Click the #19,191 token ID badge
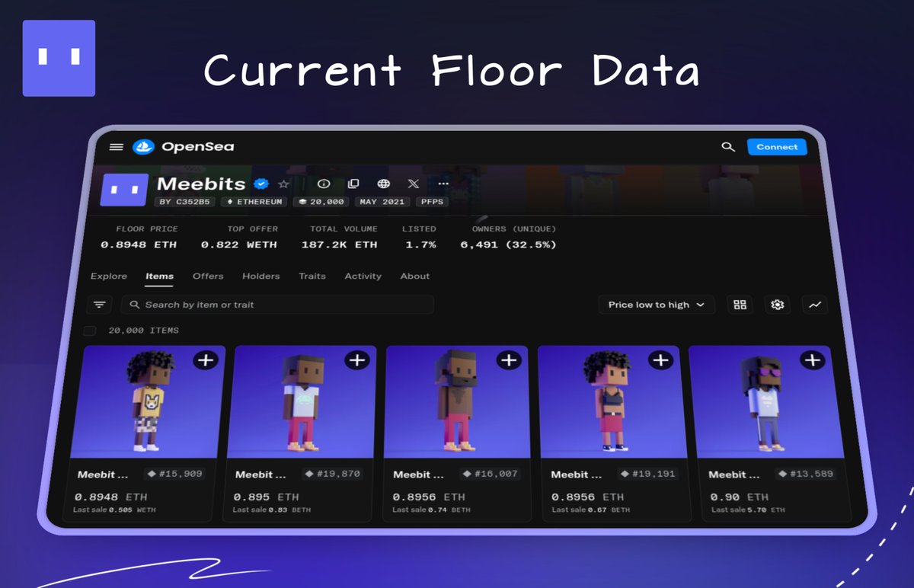The width and height of the screenshot is (914, 588). click(x=649, y=474)
